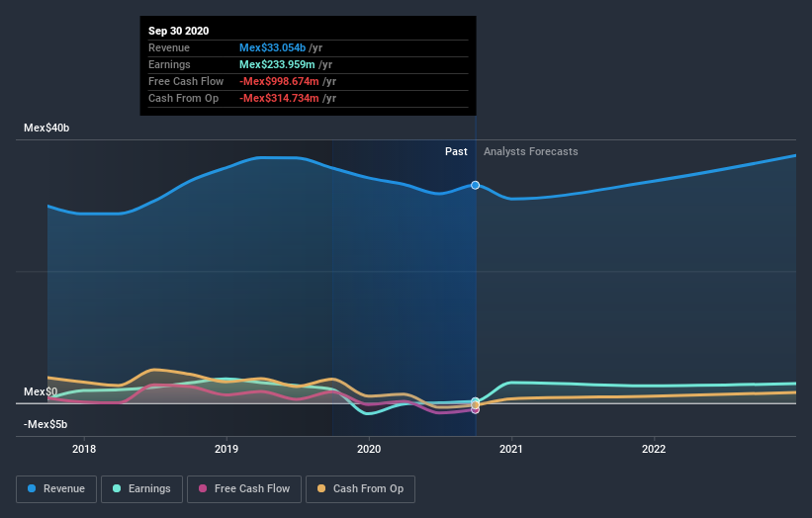This screenshot has width=812, height=518.
Task: Click the pink Free Cash Flow data point
Action: tap(475, 410)
